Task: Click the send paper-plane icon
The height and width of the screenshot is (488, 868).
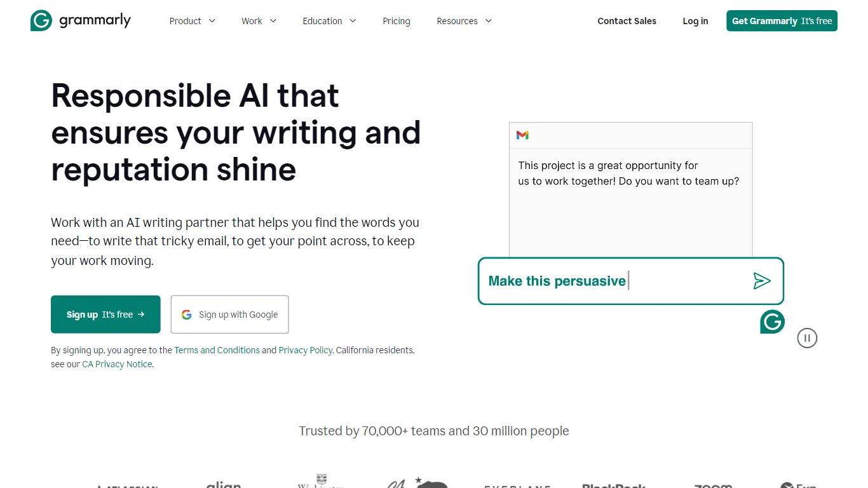Action: (x=762, y=281)
